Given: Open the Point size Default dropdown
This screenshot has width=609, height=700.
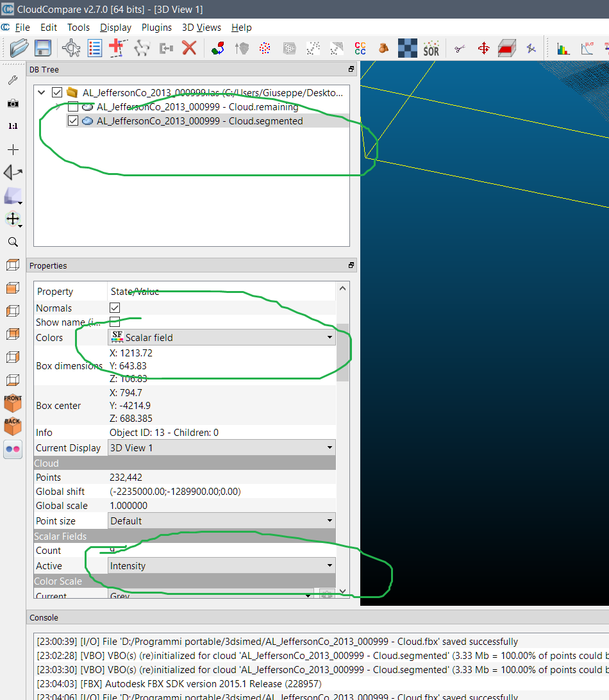Looking at the screenshot, I should 222,521.
